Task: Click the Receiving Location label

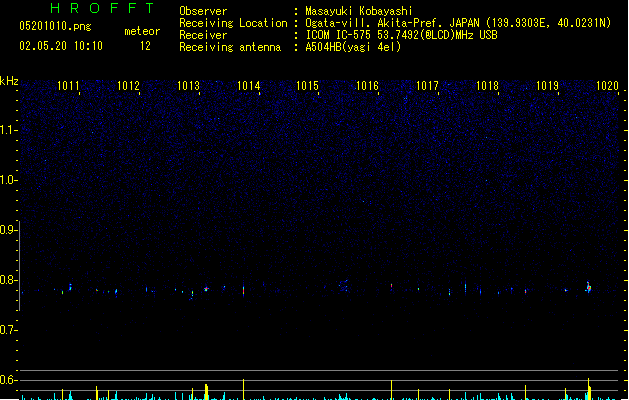Action: pos(233,23)
